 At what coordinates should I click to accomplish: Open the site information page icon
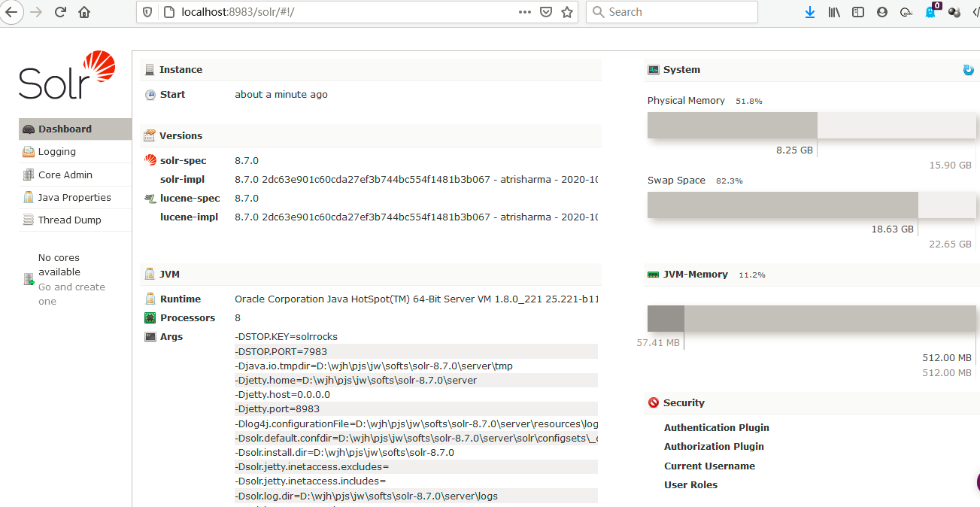click(168, 12)
